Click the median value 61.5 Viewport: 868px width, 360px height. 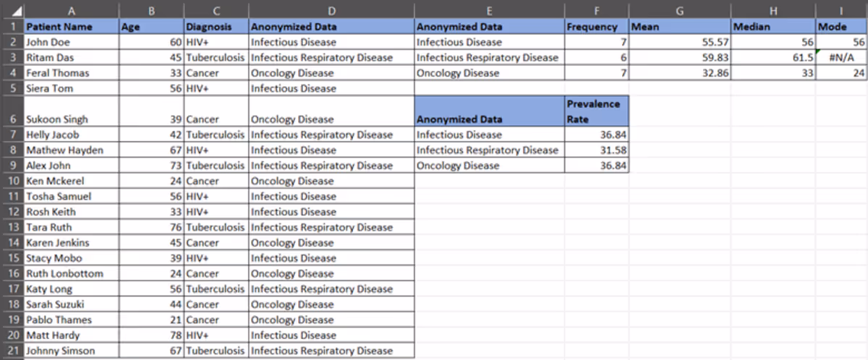tap(773, 57)
